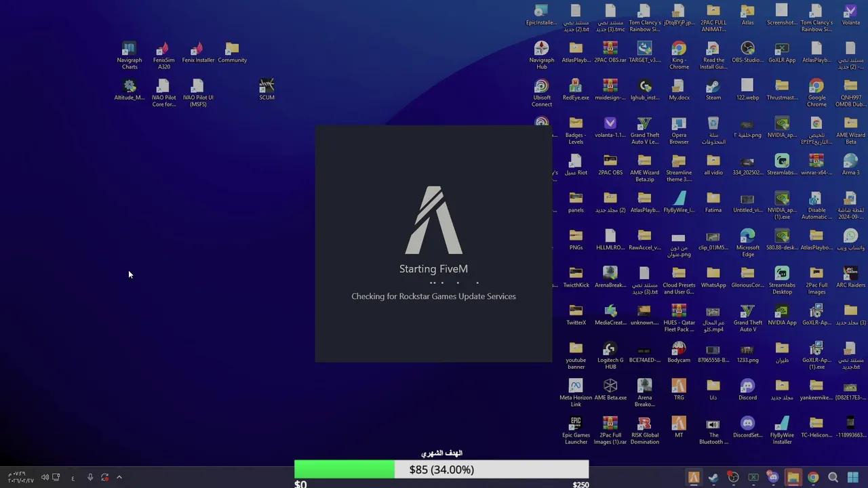Open the Badges - Levels folder
Screen dimensions: 868x488
tap(576, 130)
